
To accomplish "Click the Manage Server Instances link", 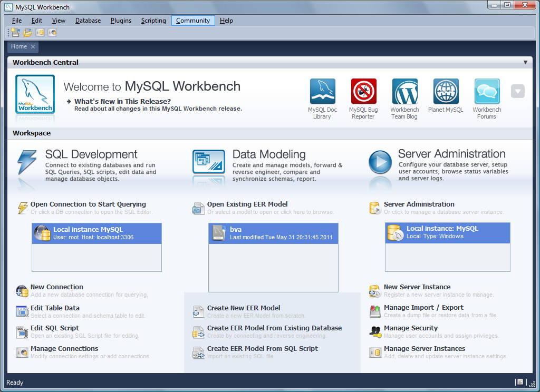I will [425, 349].
